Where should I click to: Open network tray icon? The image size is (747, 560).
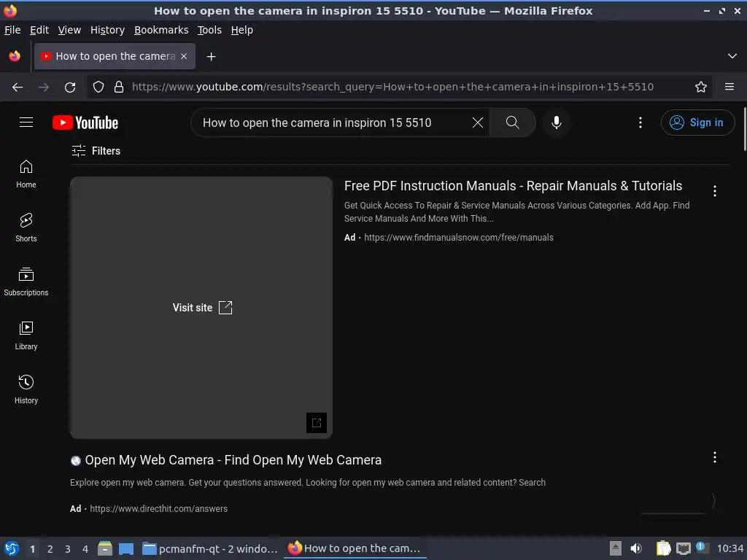click(683, 548)
